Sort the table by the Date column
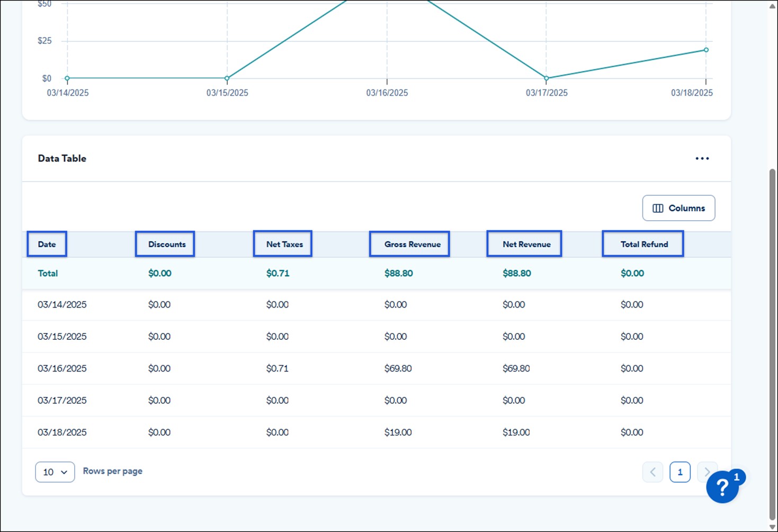Screen dimensions: 778x532 (47, 244)
